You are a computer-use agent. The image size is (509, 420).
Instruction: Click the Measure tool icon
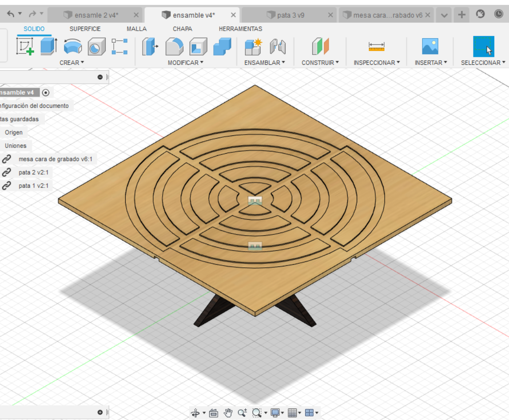377,47
